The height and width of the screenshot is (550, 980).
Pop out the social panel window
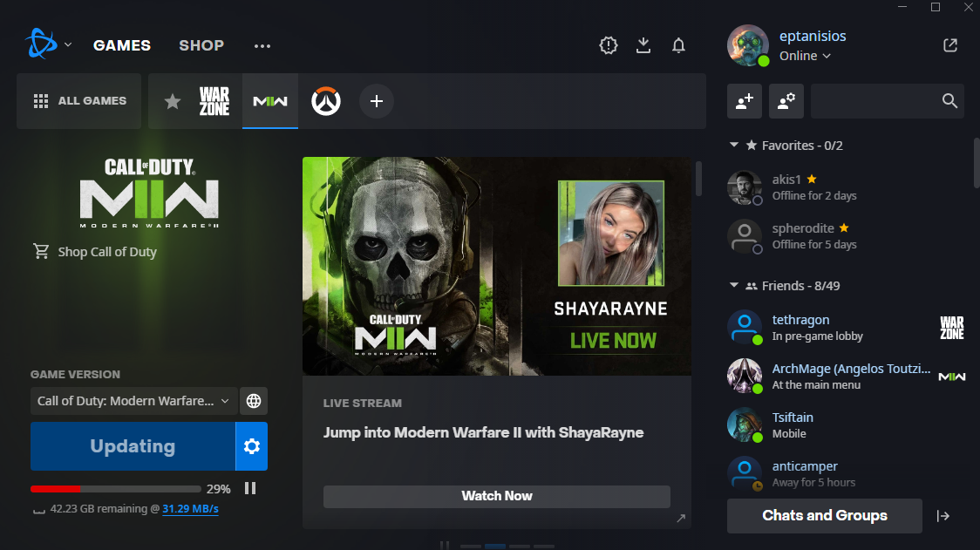coord(950,45)
